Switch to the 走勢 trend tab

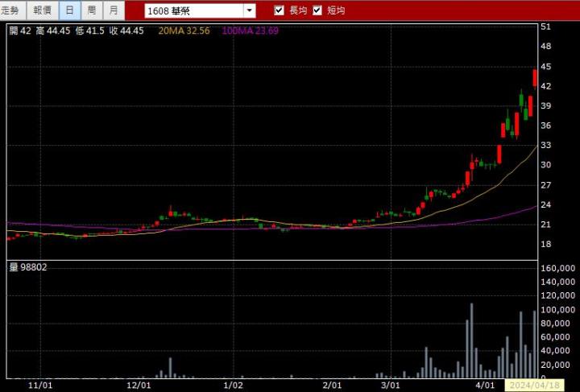point(12,10)
